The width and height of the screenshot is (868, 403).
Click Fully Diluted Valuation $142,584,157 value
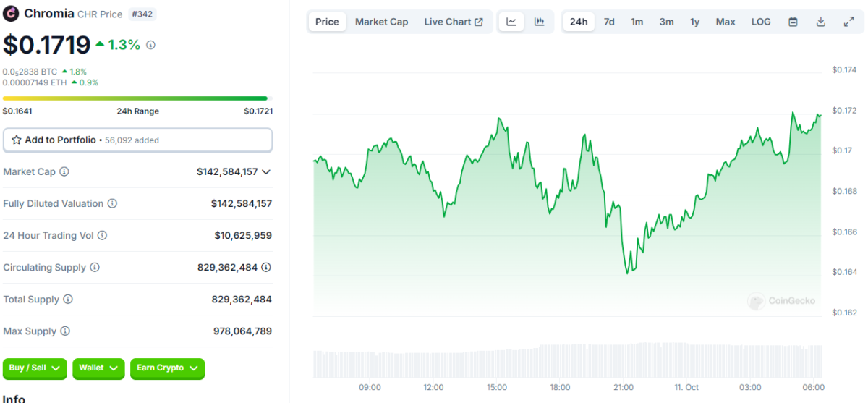click(242, 204)
